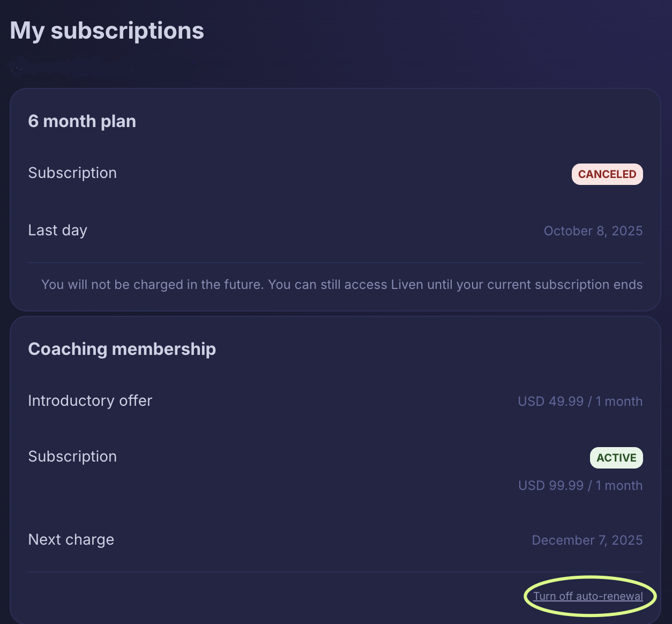Click the word Liven in the cancellation notice
This screenshot has width=672, height=624.
tap(407, 285)
